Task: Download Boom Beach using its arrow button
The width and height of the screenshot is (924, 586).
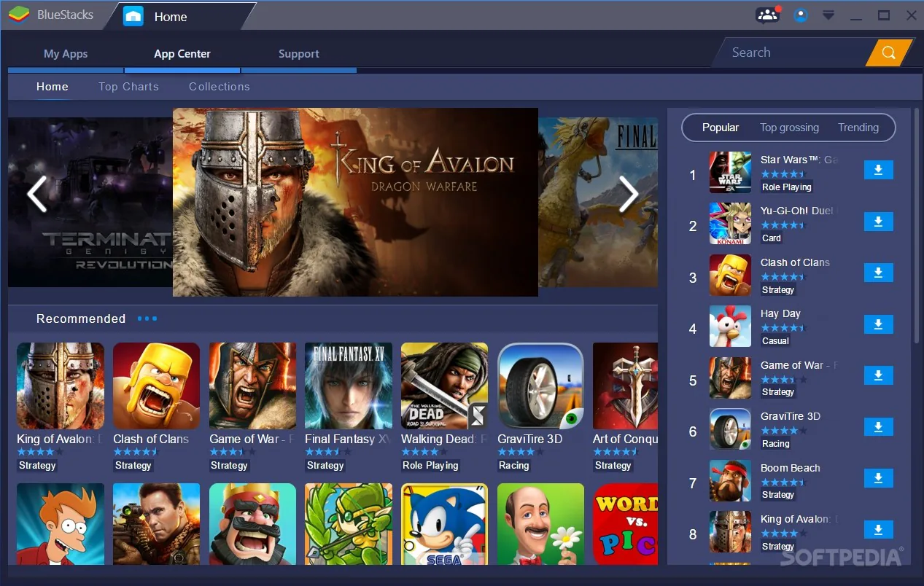Action: [x=878, y=478]
